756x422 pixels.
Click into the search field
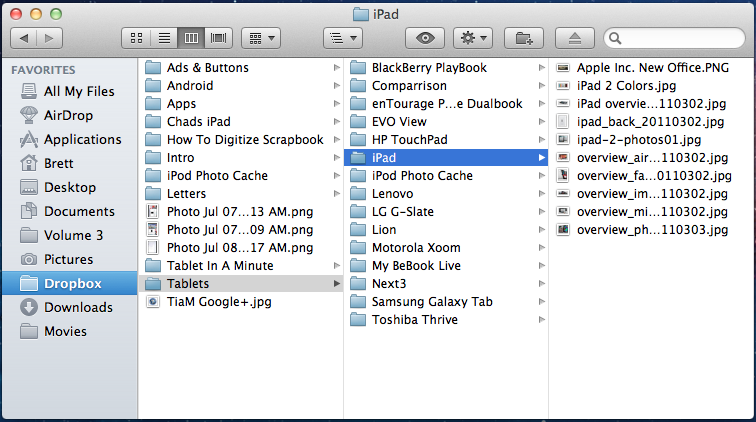[x=674, y=38]
